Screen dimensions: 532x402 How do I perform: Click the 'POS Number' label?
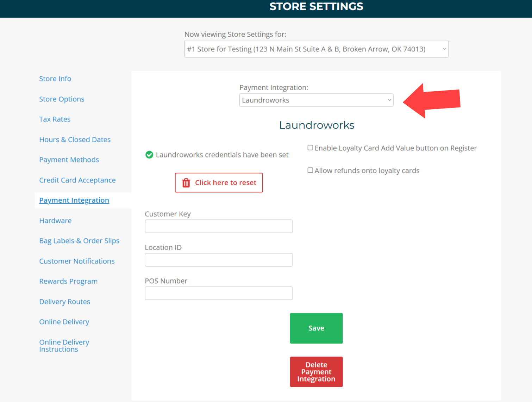click(x=166, y=281)
